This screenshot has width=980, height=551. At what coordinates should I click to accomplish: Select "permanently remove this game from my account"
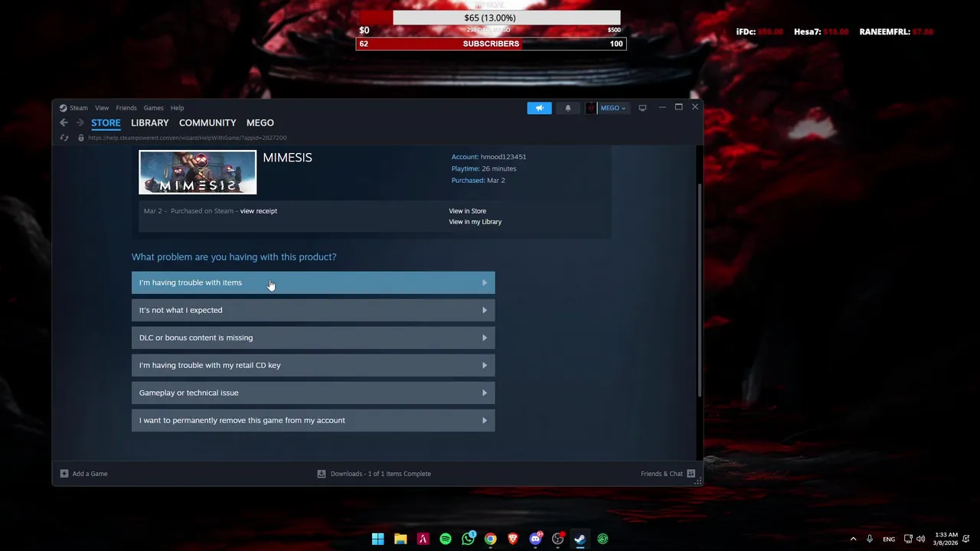click(x=313, y=420)
